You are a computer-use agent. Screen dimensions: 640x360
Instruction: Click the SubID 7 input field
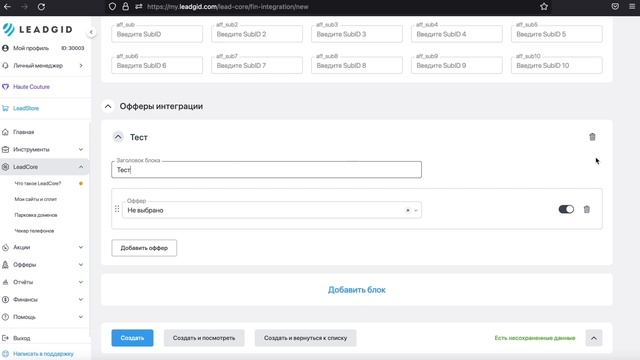pyautogui.click(x=257, y=65)
